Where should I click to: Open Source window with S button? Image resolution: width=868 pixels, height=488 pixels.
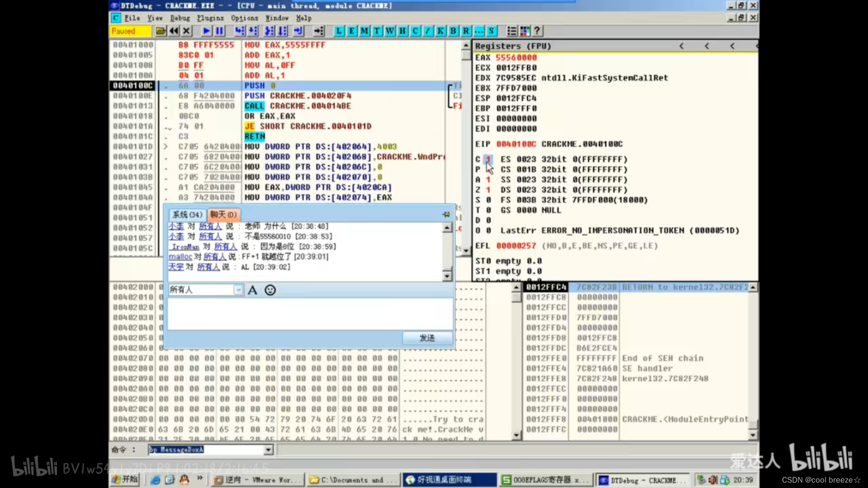point(491,31)
